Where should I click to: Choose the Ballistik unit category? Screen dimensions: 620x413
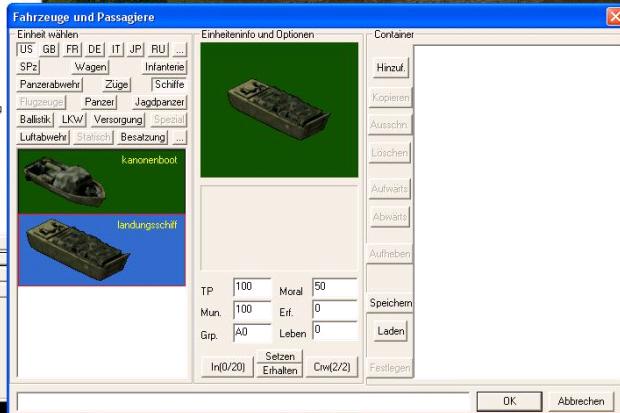(x=35, y=119)
